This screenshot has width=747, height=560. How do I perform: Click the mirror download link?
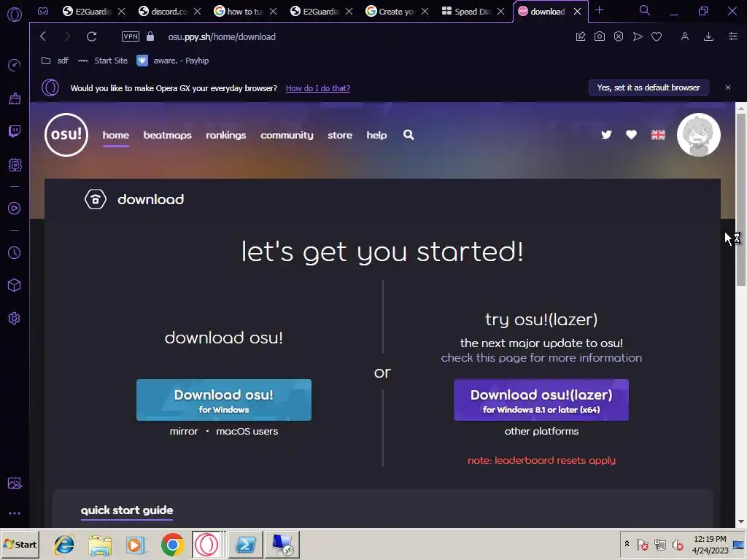pos(184,432)
